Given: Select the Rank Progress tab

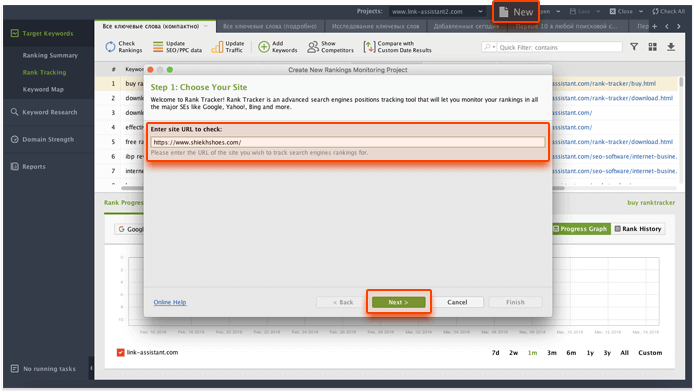Looking at the screenshot, I should pos(123,203).
